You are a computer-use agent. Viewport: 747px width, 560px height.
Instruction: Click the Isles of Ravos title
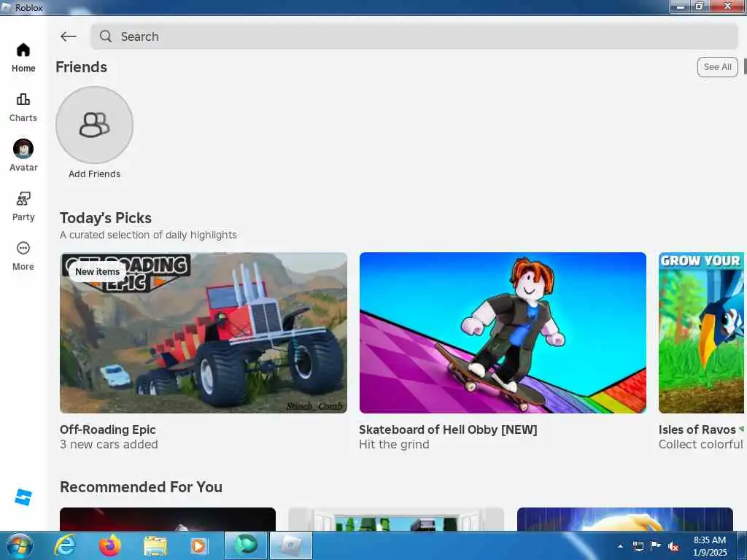(x=697, y=429)
